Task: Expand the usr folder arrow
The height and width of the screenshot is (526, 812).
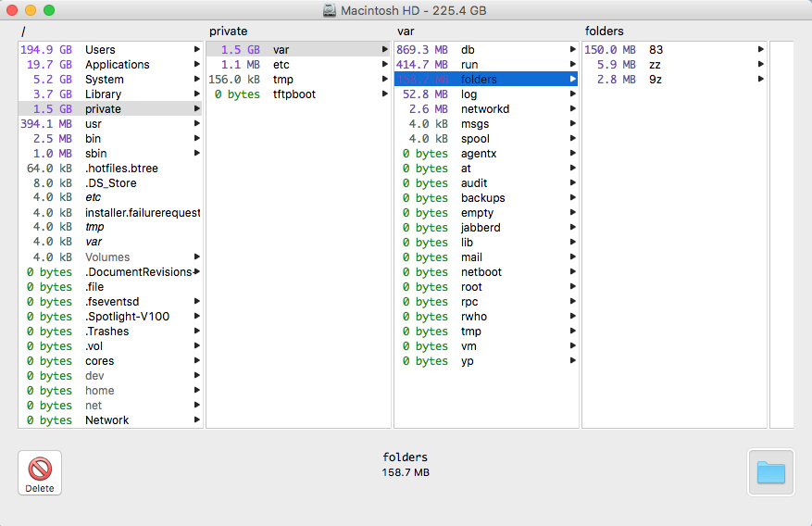Action: [197, 123]
